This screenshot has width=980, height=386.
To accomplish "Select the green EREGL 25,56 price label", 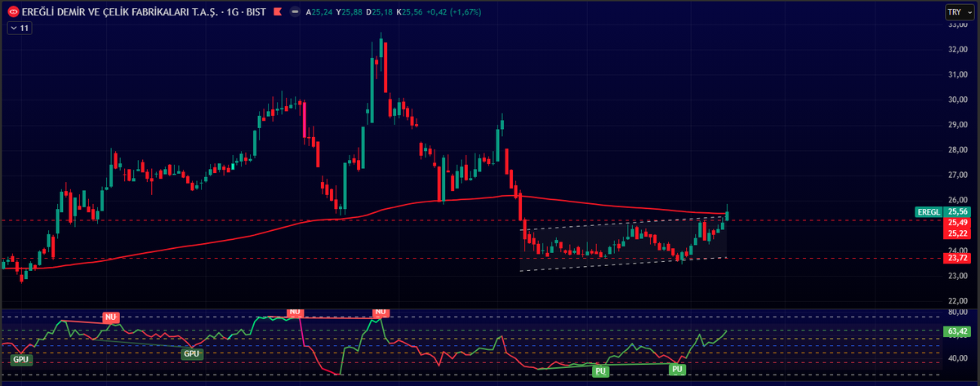I will pyautogui.click(x=942, y=211).
